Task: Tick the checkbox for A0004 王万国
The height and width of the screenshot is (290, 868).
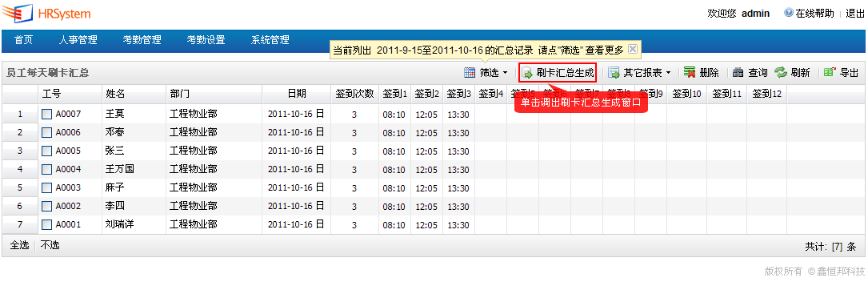Action: click(47, 169)
